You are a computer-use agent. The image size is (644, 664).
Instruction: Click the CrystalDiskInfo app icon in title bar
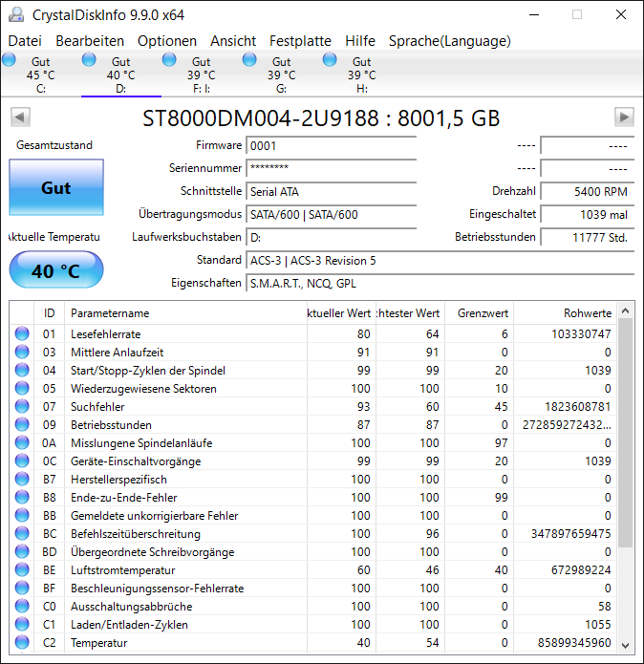16,15
